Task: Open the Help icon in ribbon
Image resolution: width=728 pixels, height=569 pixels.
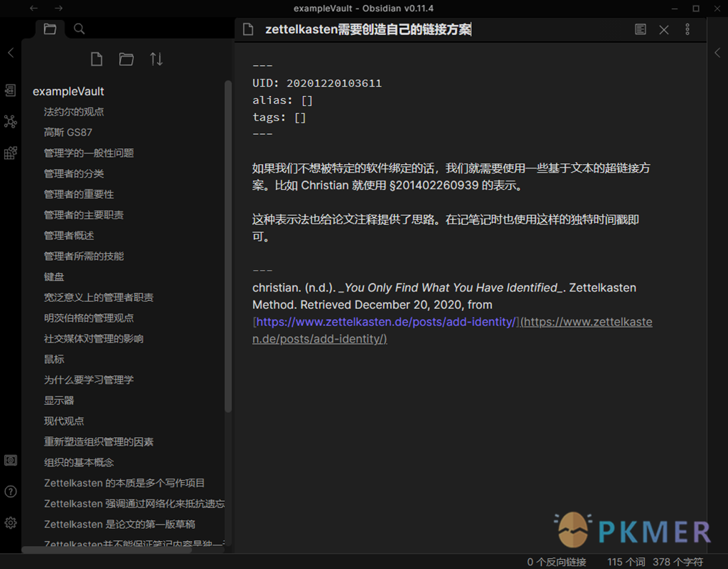Action: tap(10, 492)
